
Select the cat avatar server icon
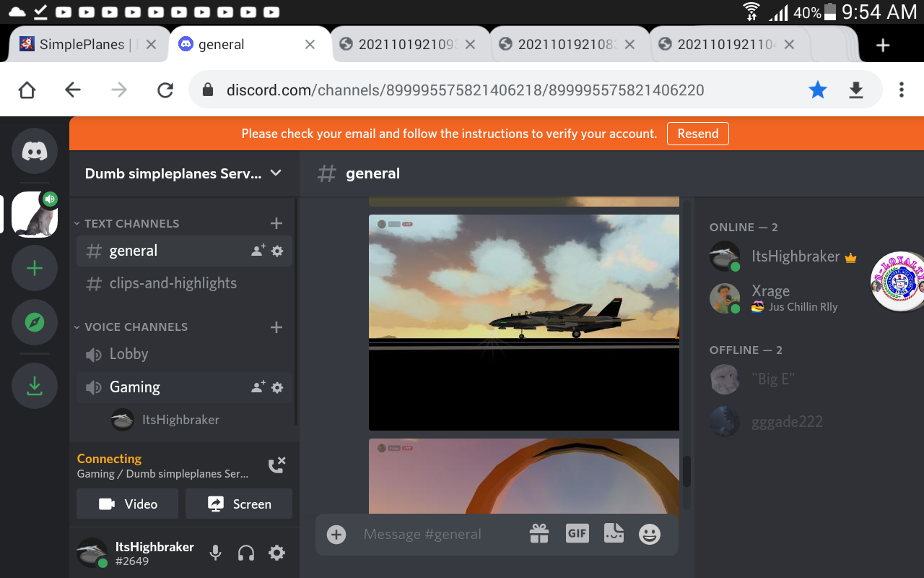[35, 215]
